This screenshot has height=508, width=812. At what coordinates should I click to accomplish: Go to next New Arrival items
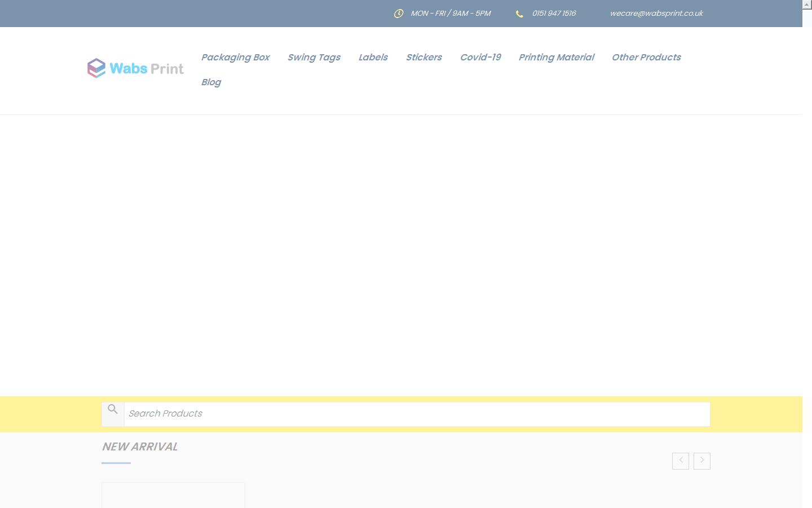(702, 461)
